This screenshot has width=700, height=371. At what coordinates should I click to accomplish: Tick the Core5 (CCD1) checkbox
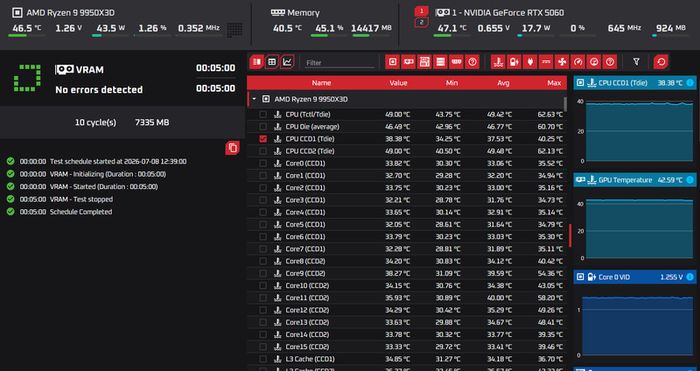pyautogui.click(x=263, y=225)
